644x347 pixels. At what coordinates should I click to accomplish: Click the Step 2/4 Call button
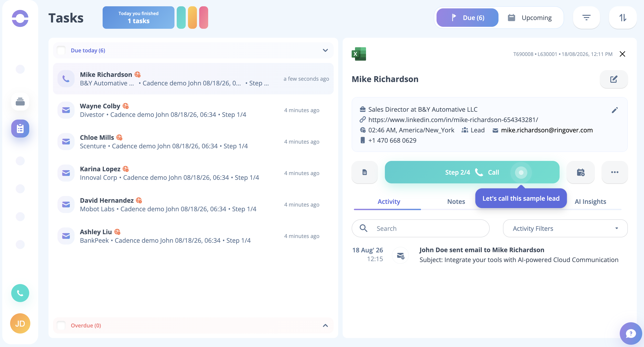point(472,172)
